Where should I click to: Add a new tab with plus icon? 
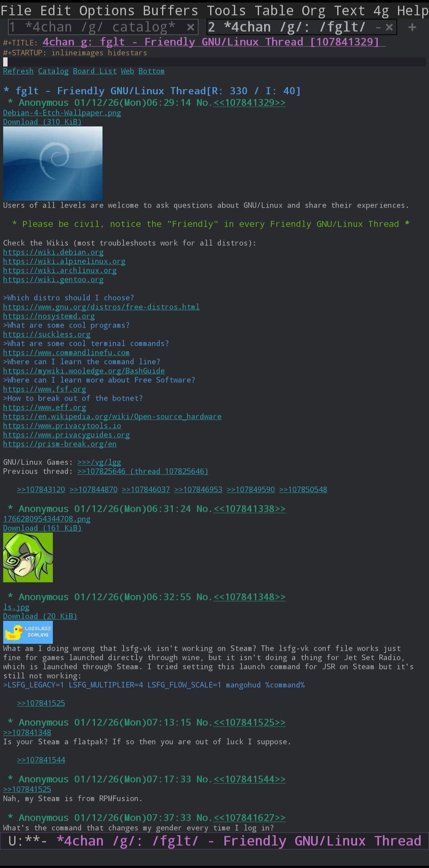(412, 27)
